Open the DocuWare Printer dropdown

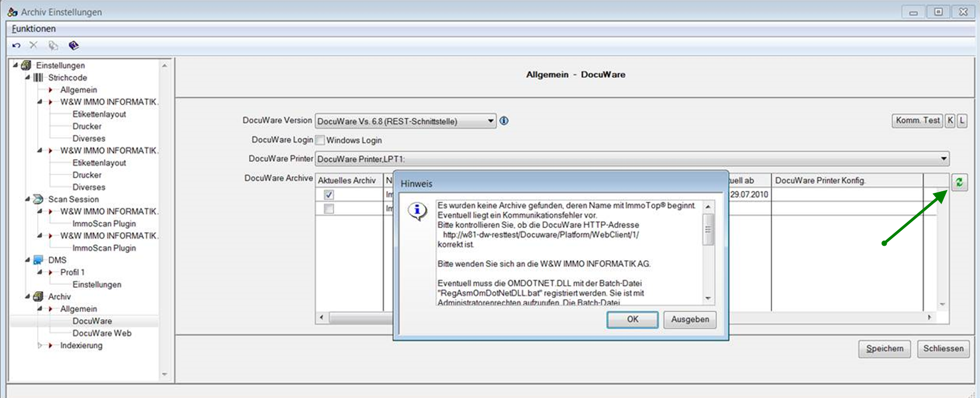(943, 159)
